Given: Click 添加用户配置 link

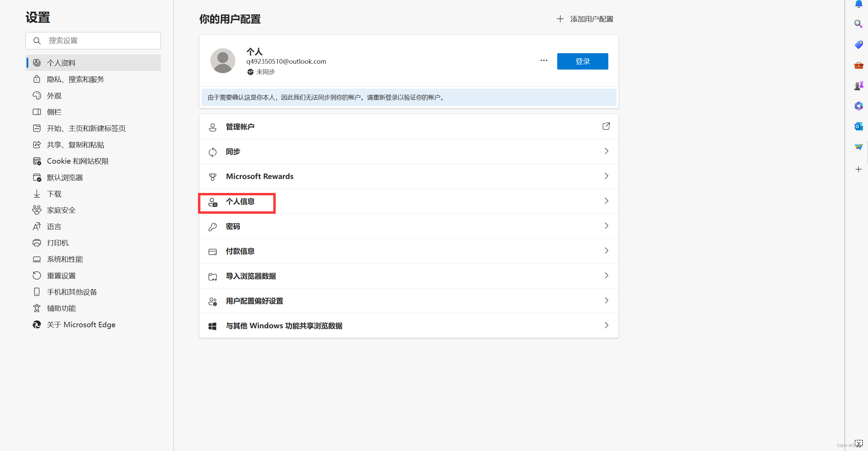Looking at the screenshot, I should pos(585,19).
